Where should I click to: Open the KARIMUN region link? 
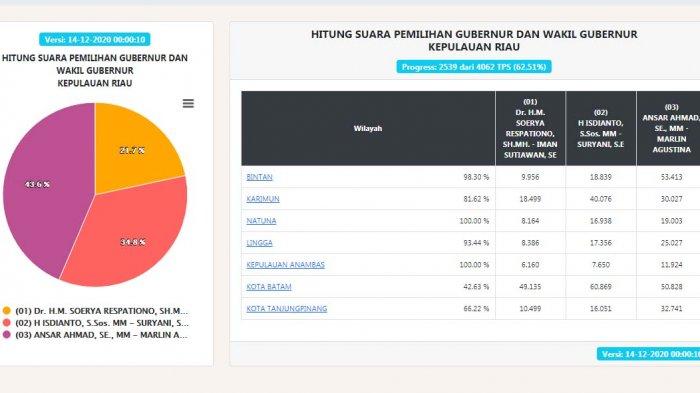tap(262, 199)
